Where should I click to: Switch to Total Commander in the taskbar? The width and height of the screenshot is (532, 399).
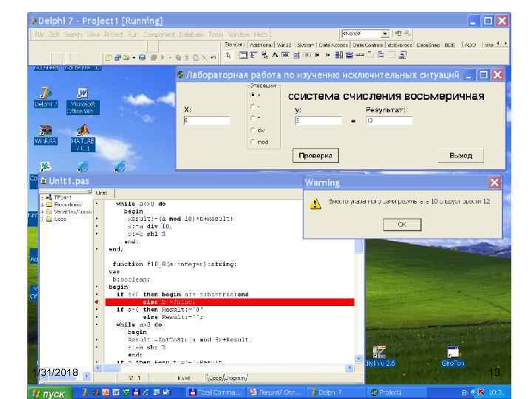215,392
